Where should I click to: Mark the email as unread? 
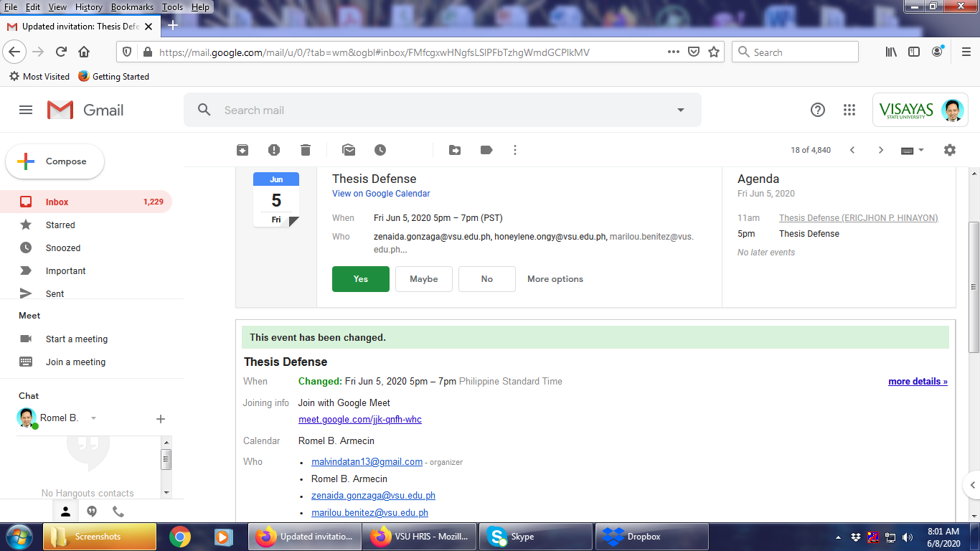(x=349, y=150)
